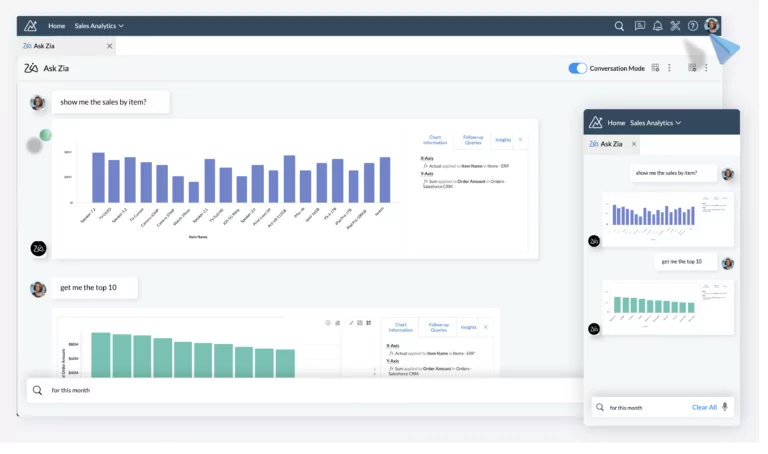
Task: Click the pencil edit icon above green chart
Action: point(351,323)
